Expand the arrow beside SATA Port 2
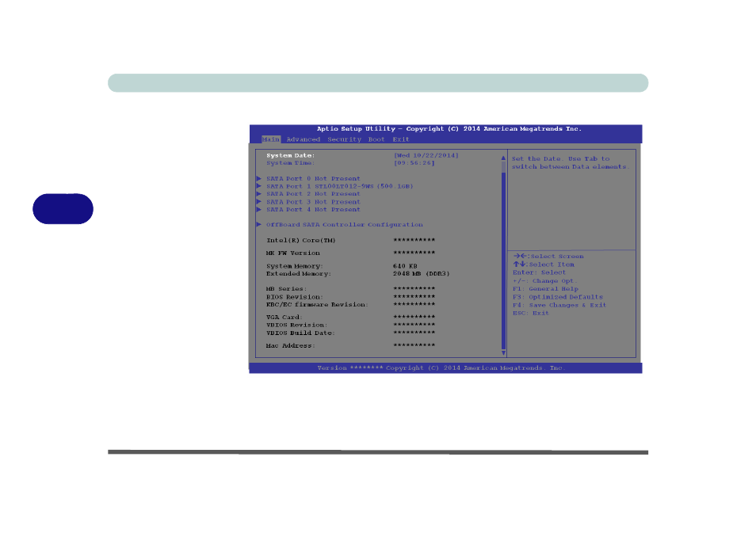This screenshot has width=756, height=533. point(259,194)
